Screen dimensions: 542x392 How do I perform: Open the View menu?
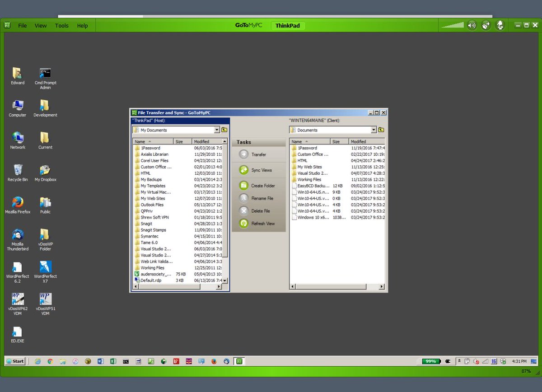point(41,26)
